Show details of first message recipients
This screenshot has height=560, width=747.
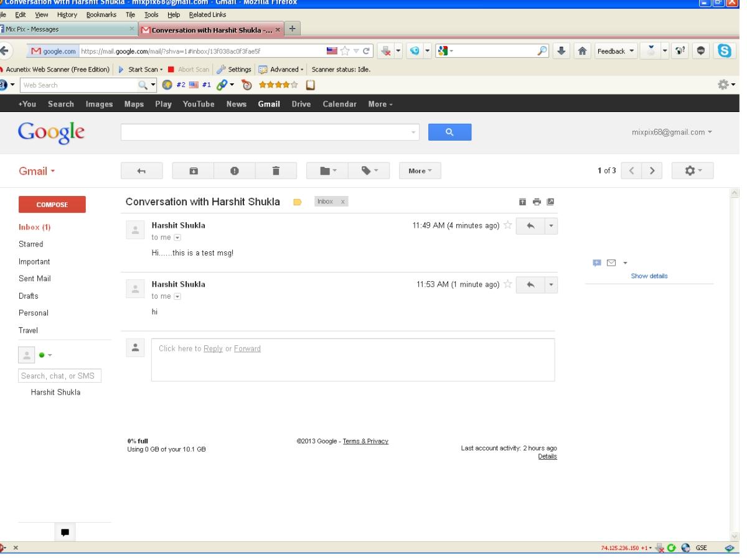pyautogui.click(x=177, y=238)
